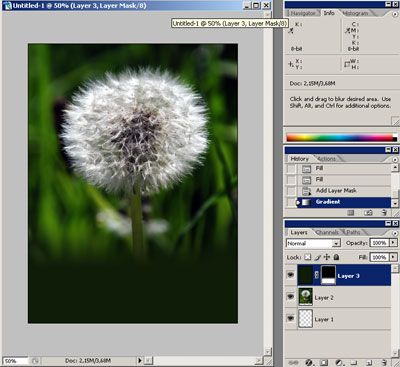
Task: Click the Layer 2 dandelion thumbnail
Action: click(x=306, y=297)
